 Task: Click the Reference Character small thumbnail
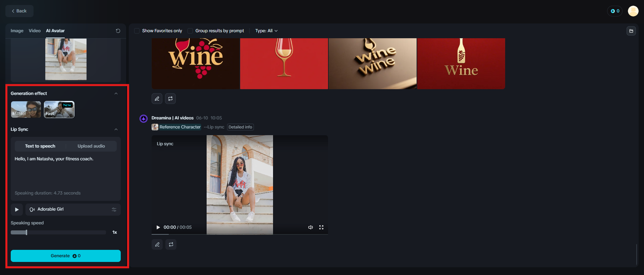pyautogui.click(x=155, y=127)
